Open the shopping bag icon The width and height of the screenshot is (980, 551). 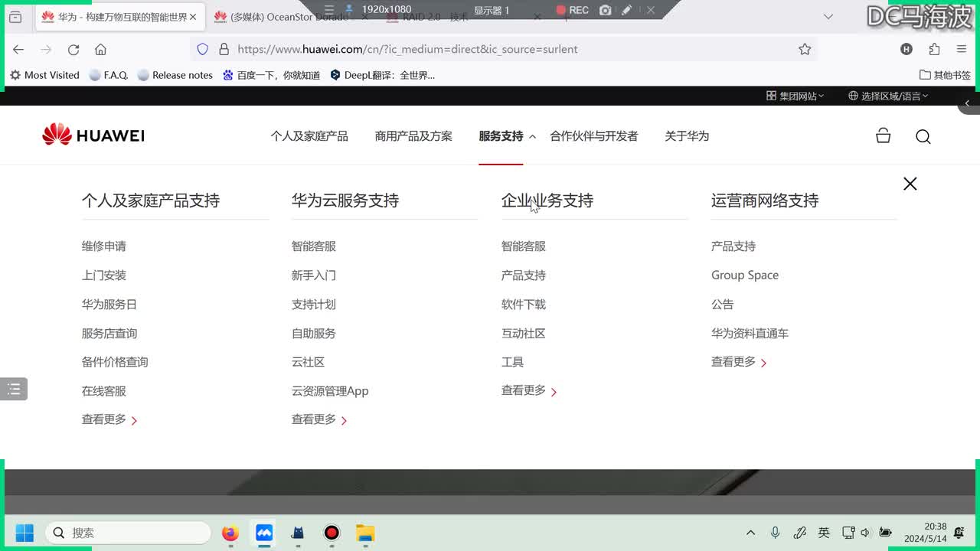pos(883,135)
